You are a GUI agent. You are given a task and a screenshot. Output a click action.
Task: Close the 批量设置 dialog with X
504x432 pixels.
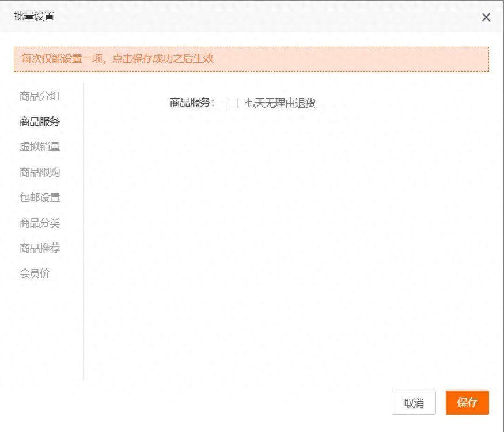click(486, 17)
